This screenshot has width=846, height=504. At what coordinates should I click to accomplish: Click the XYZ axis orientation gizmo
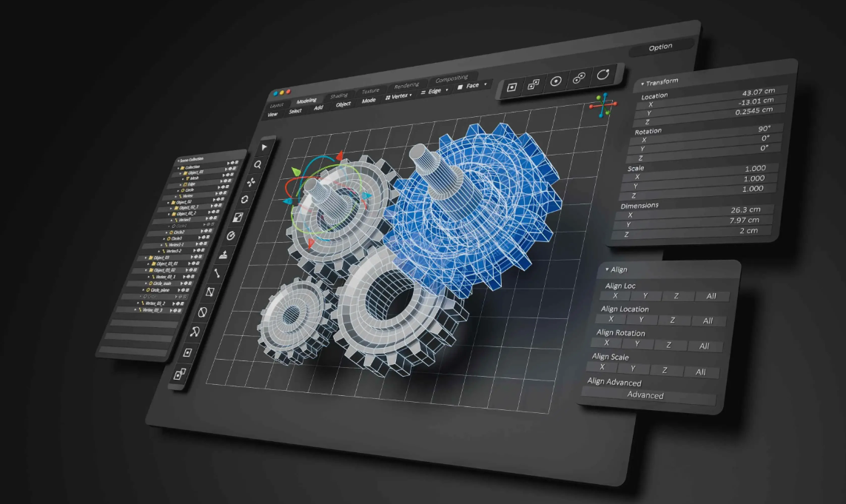tap(602, 107)
